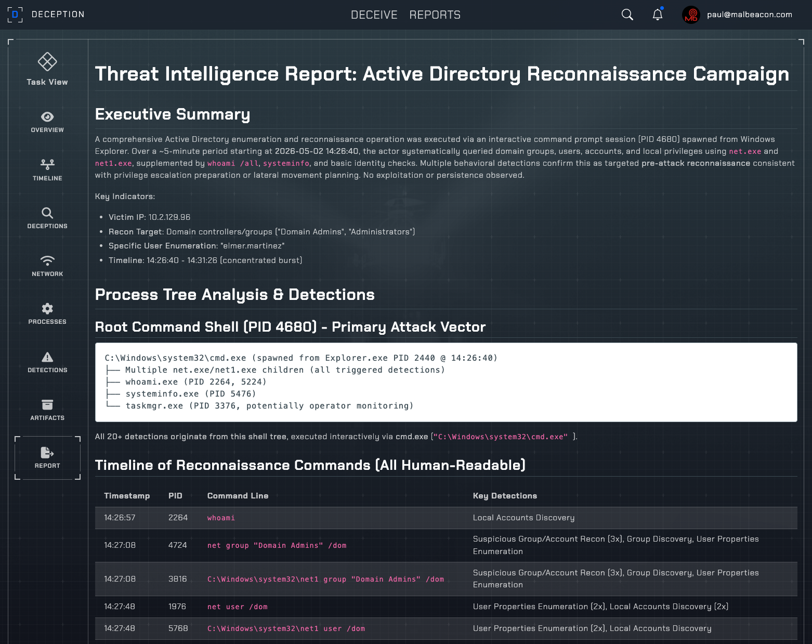Click the user avatar icon
812x644 pixels.
691,15
